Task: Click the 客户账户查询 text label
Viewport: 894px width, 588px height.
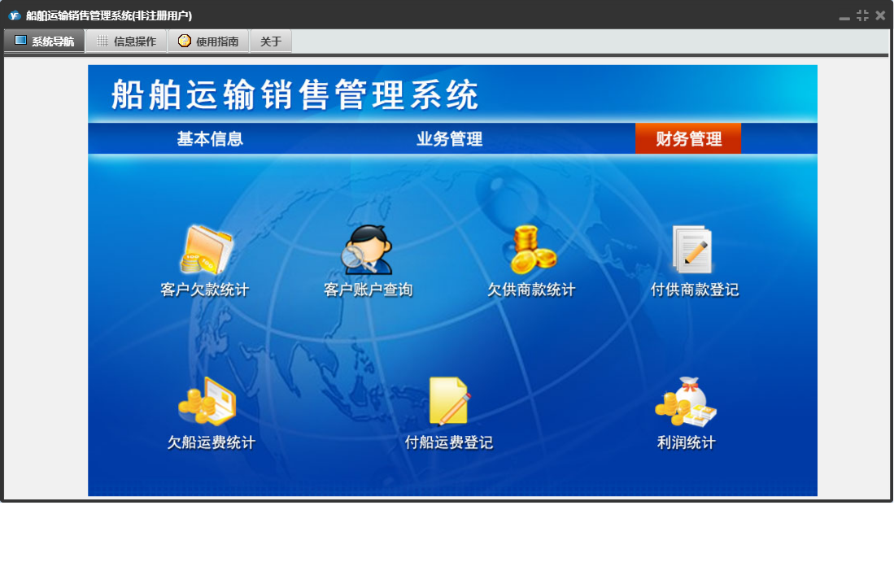Action: (x=368, y=290)
